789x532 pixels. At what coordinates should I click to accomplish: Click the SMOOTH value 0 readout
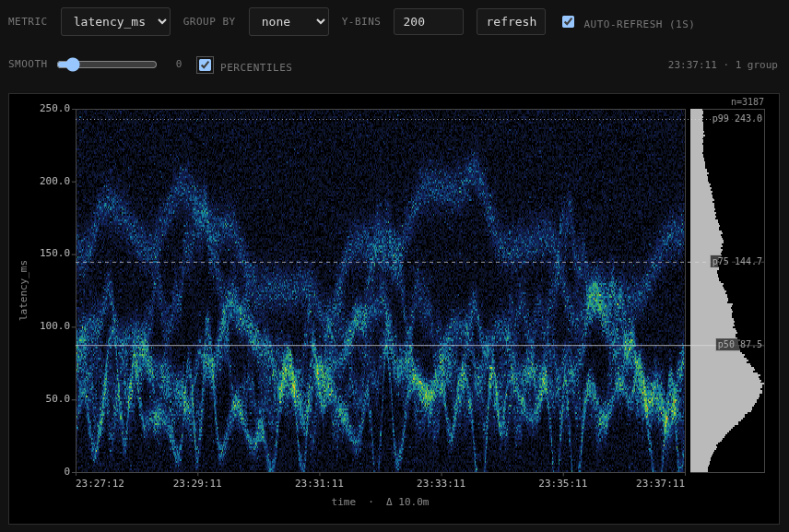[x=179, y=64]
